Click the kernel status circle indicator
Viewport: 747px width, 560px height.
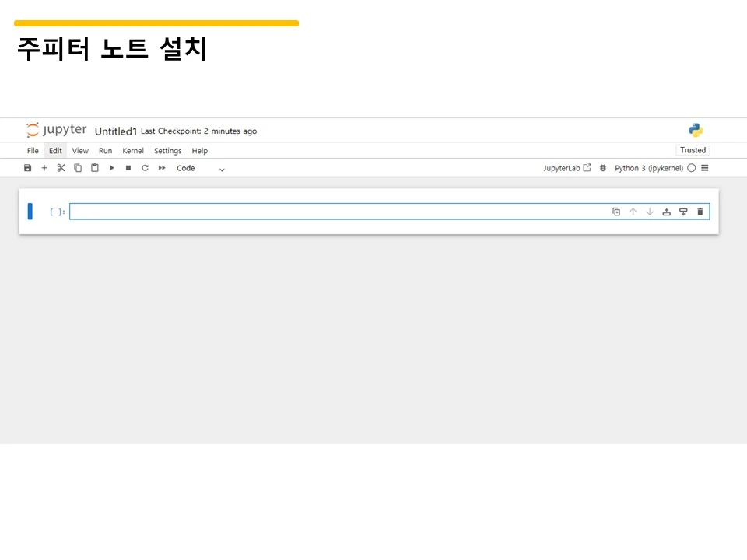coord(691,168)
